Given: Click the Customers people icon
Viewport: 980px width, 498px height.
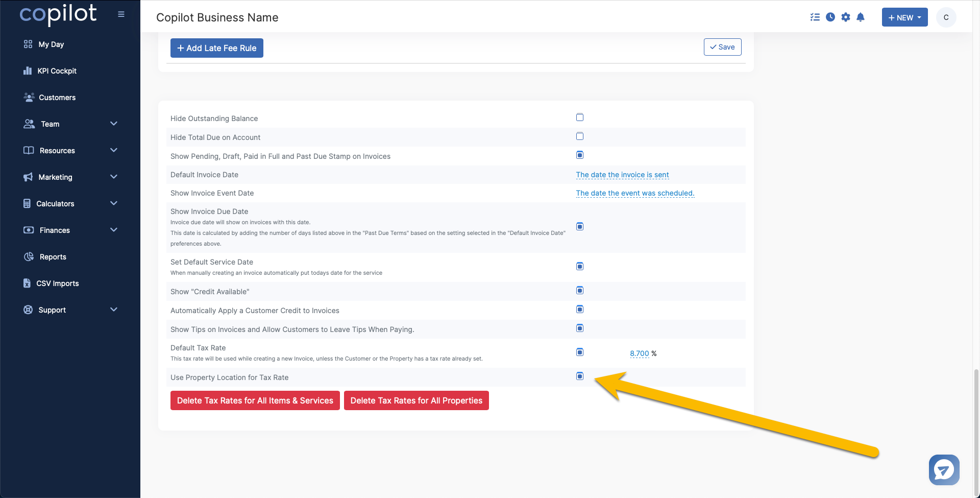Looking at the screenshot, I should tap(29, 97).
